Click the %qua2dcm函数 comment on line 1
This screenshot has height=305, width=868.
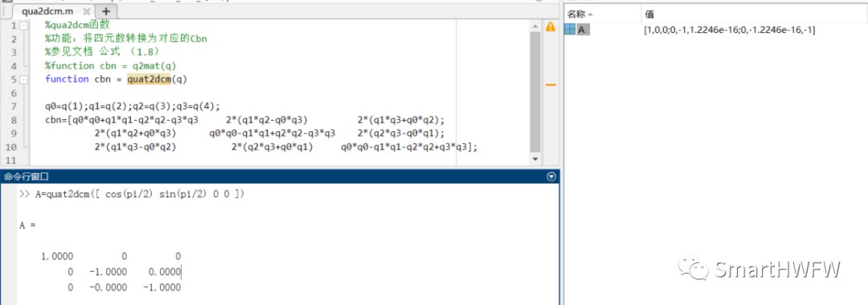pos(77,26)
